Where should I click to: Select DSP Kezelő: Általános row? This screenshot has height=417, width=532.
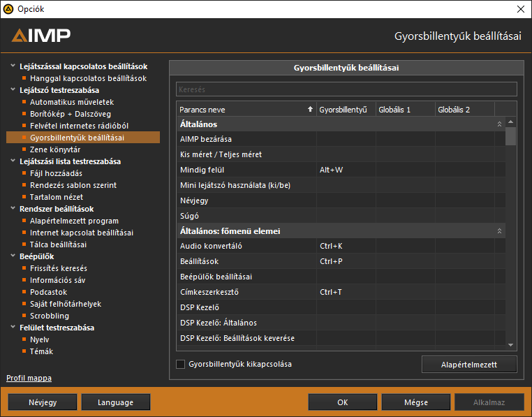[341, 322]
